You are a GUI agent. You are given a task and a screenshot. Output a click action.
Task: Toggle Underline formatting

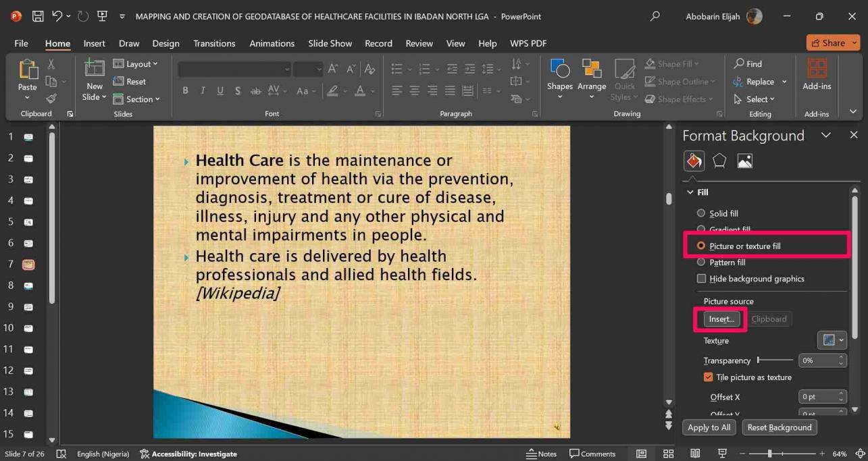pyautogui.click(x=220, y=90)
